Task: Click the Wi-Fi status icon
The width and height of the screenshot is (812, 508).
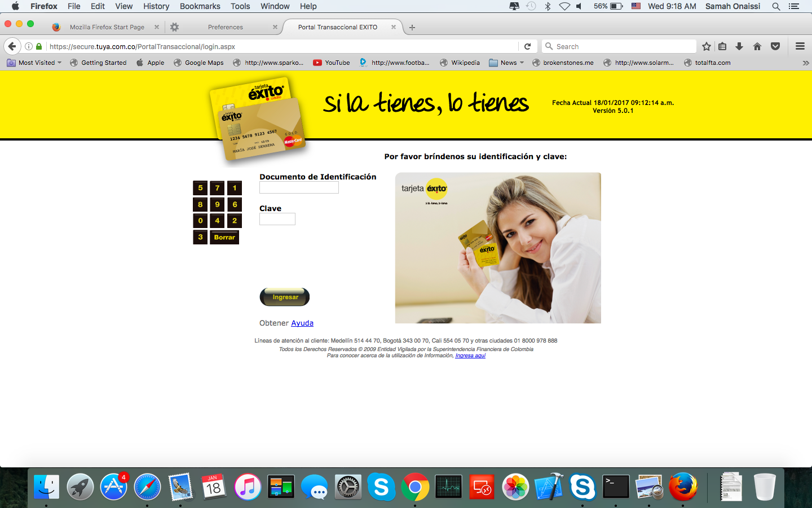Action: 564,6
